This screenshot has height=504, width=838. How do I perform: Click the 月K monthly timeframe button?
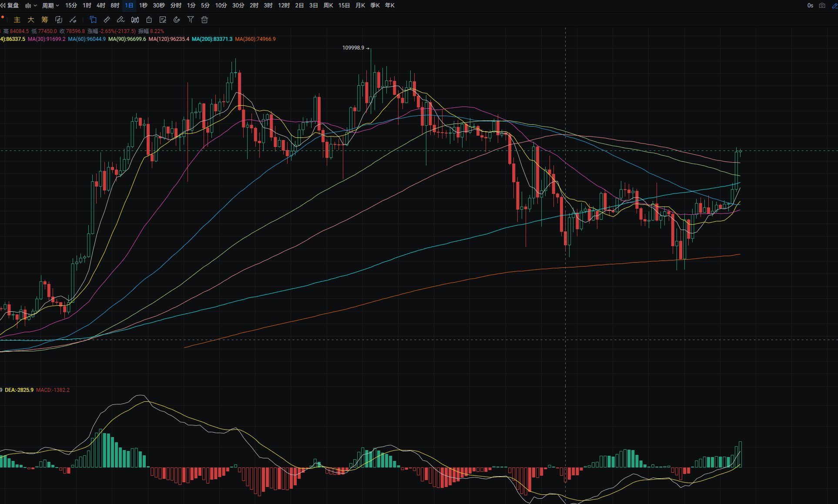[x=360, y=6]
